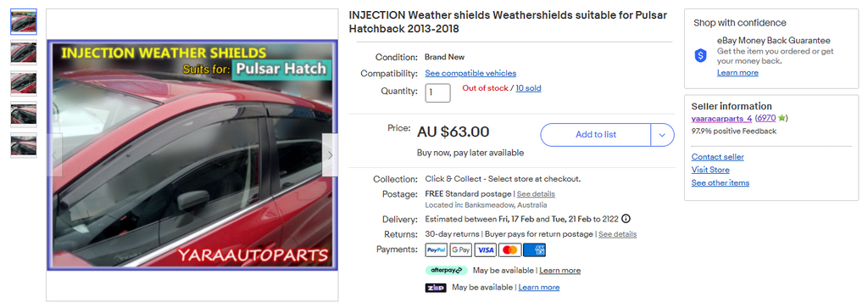
Task: Show next product image with right arrow
Action: (x=330, y=155)
